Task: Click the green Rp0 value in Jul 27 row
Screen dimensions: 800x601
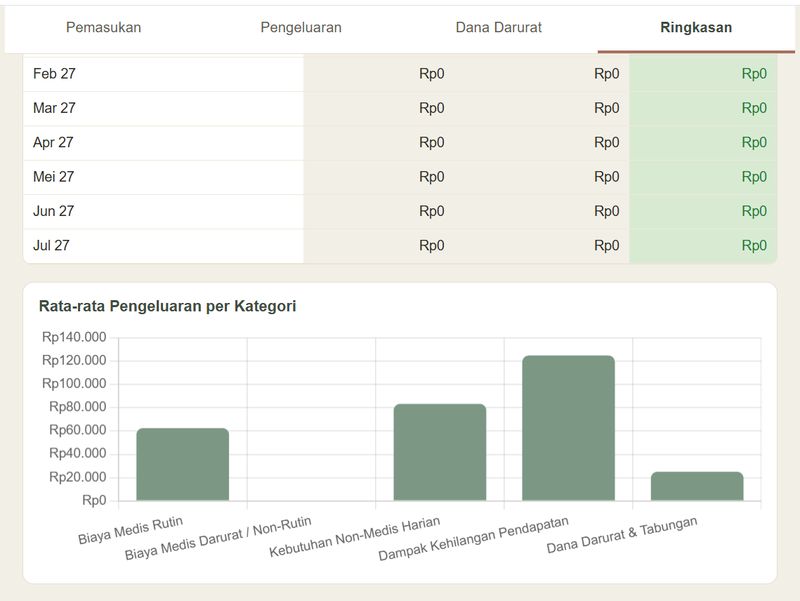Action: click(x=754, y=245)
